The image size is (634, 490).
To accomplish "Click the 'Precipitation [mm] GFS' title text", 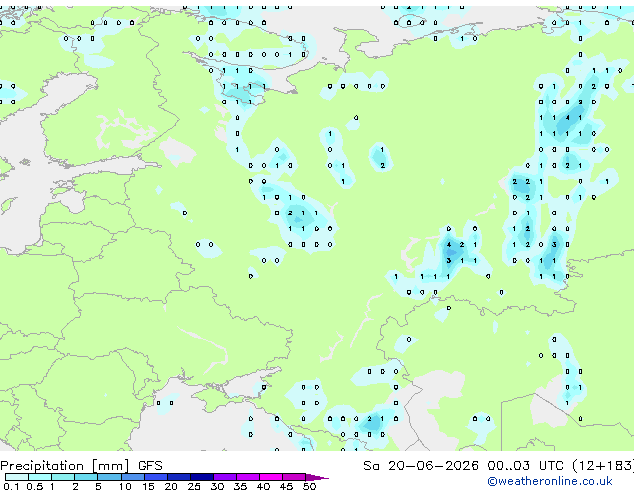I will 81,466.
